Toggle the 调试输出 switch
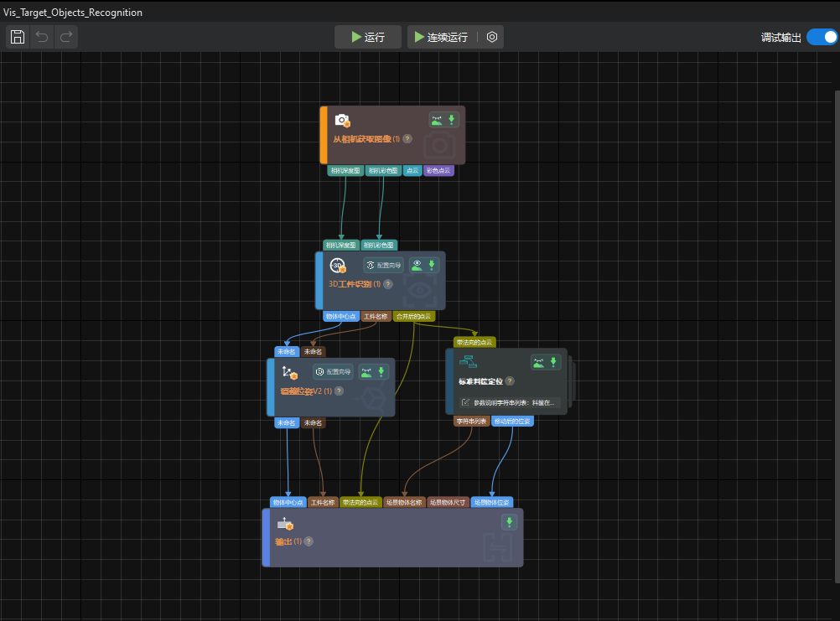 [x=822, y=37]
